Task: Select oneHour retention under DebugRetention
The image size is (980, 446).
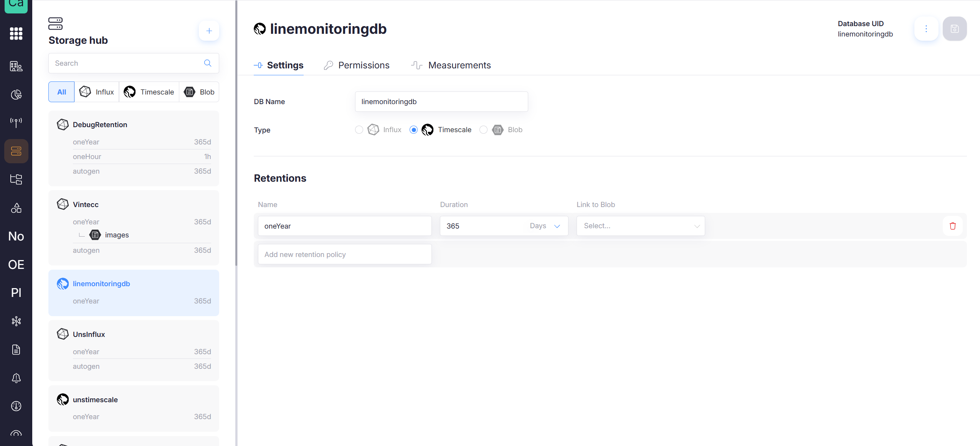Action: [142, 157]
